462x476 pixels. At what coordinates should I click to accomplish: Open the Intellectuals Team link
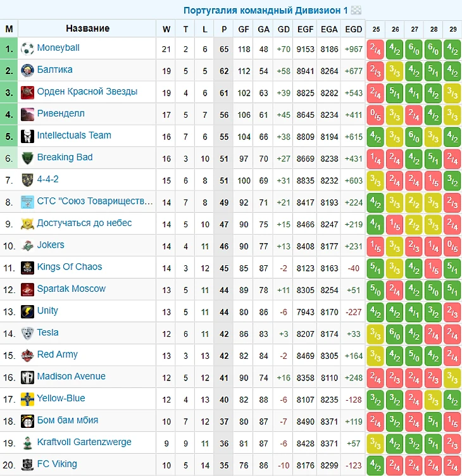(74, 135)
